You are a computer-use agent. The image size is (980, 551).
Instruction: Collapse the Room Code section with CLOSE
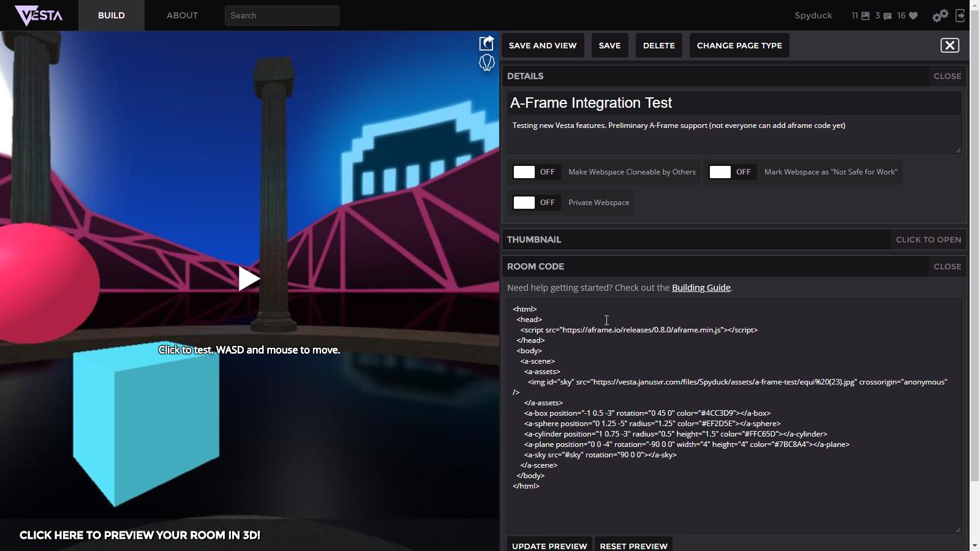pyautogui.click(x=947, y=267)
